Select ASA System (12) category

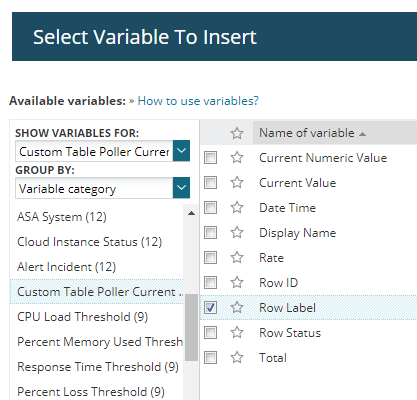pos(62,217)
